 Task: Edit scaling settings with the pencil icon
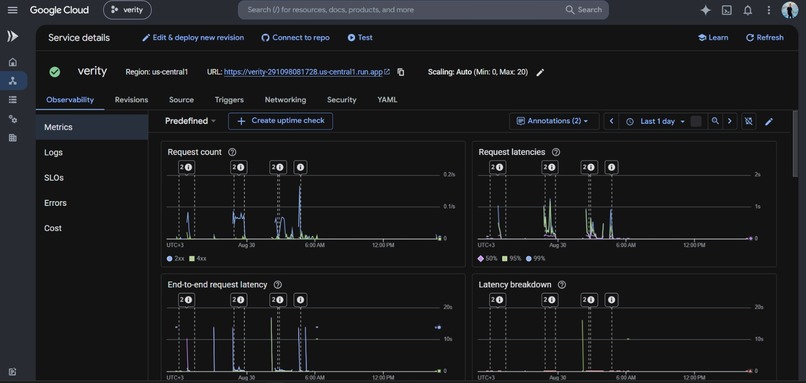pos(540,72)
